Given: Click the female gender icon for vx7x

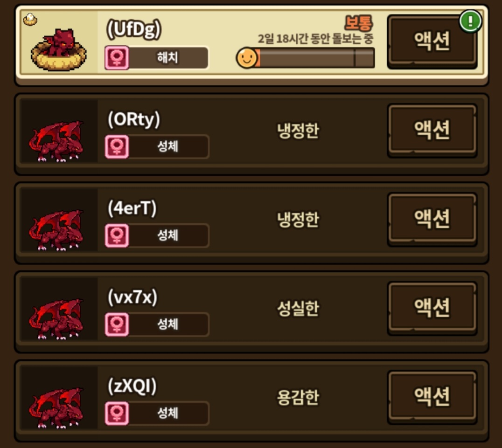Looking at the screenshot, I should (x=117, y=324).
